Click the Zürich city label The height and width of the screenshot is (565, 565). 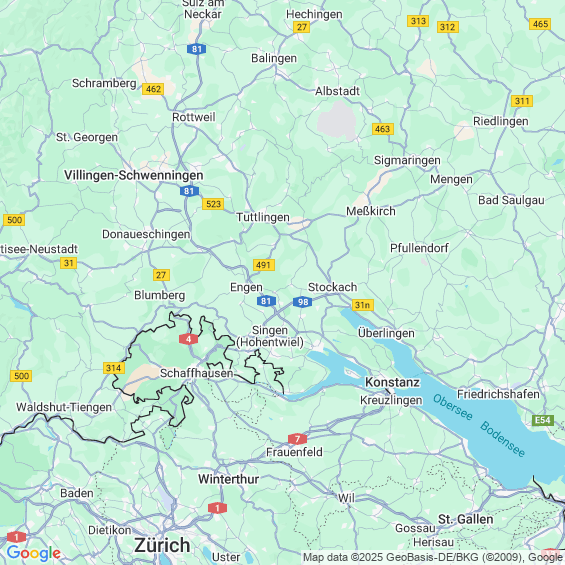(x=162, y=545)
